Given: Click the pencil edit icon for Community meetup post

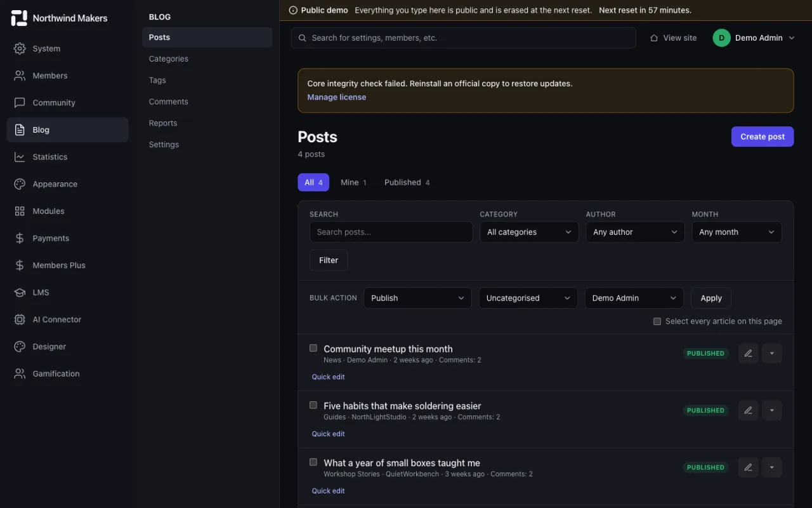Looking at the screenshot, I should (749, 353).
